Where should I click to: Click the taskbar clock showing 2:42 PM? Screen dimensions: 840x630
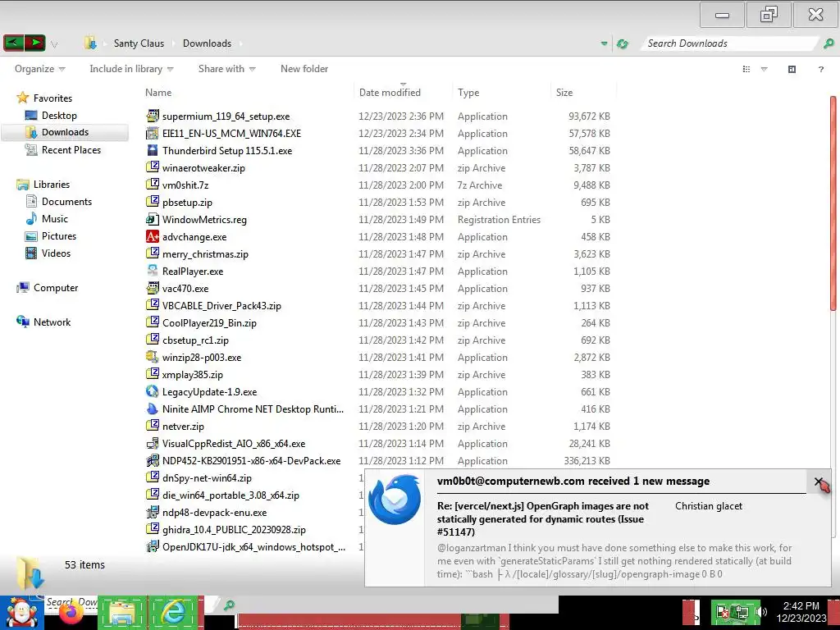[x=801, y=606]
